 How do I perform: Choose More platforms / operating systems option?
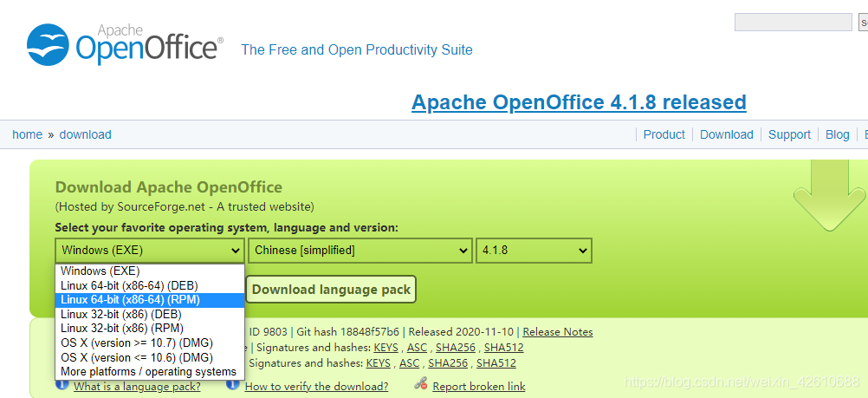150,371
